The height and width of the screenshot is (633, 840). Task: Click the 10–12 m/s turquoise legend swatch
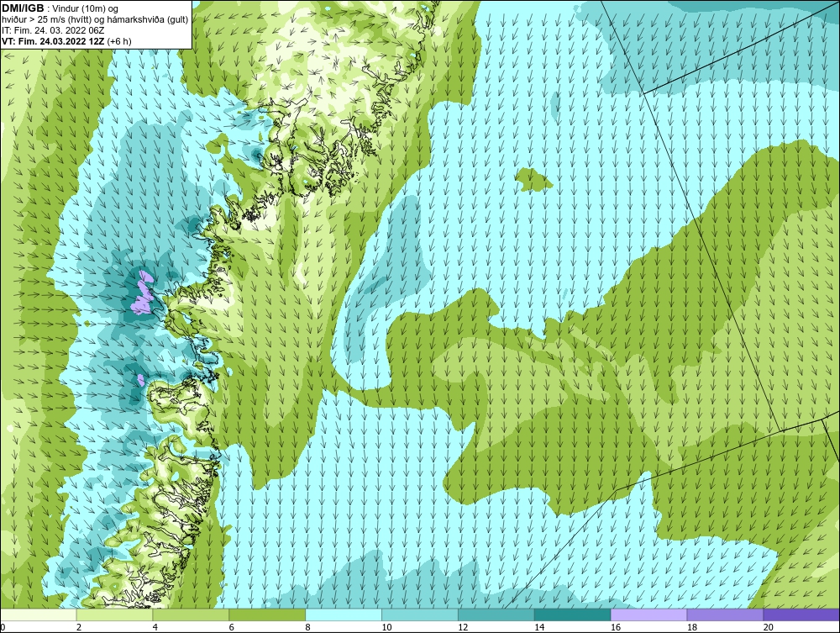pyautogui.click(x=420, y=615)
